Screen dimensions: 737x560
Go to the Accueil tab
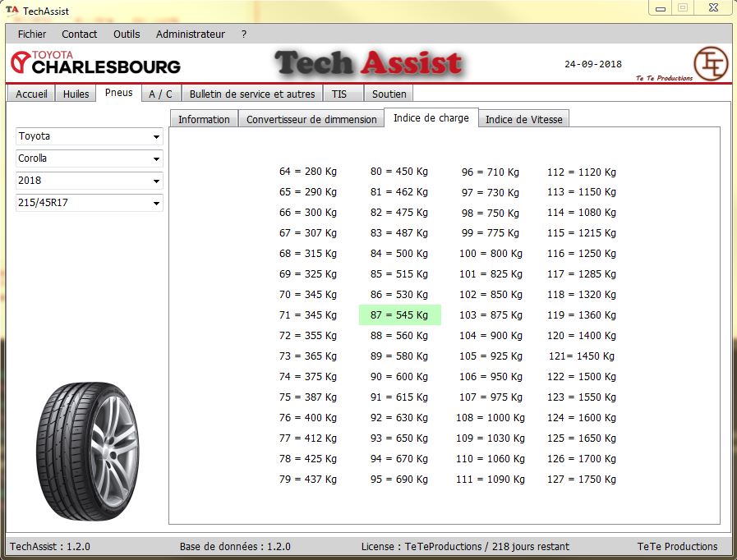tap(32, 94)
